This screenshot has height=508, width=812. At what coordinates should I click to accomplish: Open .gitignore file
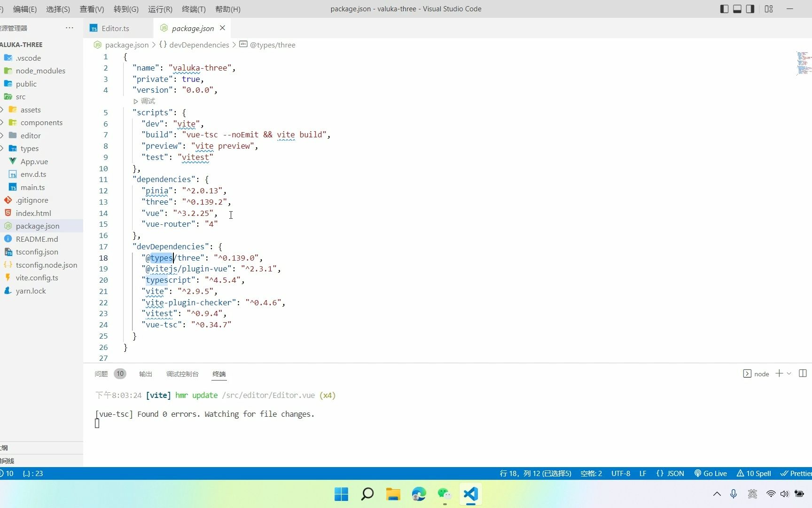32,200
